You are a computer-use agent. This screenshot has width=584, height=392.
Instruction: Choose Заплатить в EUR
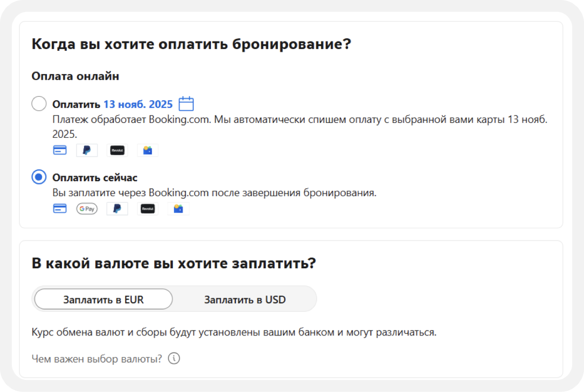[103, 299]
